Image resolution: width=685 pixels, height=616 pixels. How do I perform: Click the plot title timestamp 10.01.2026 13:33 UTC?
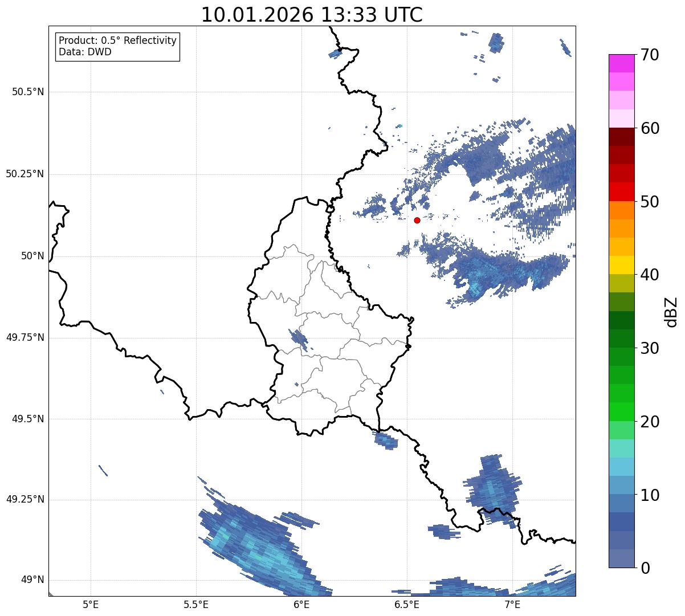(x=312, y=15)
